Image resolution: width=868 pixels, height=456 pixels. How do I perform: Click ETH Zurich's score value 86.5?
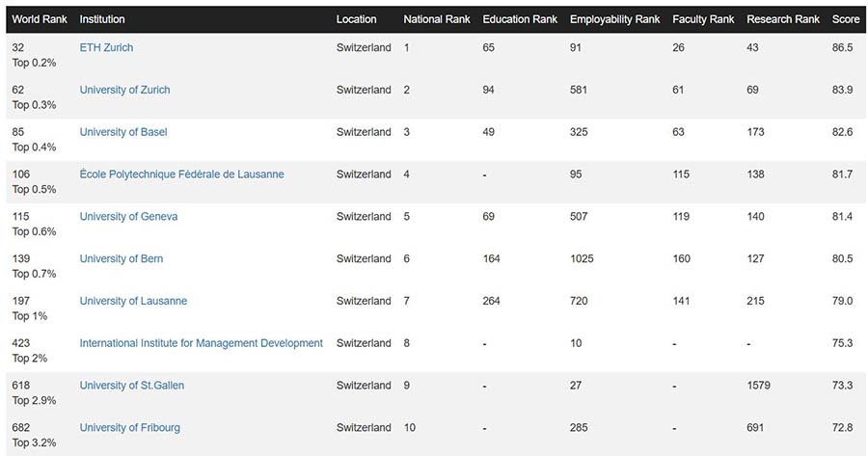(x=842, y=47)
